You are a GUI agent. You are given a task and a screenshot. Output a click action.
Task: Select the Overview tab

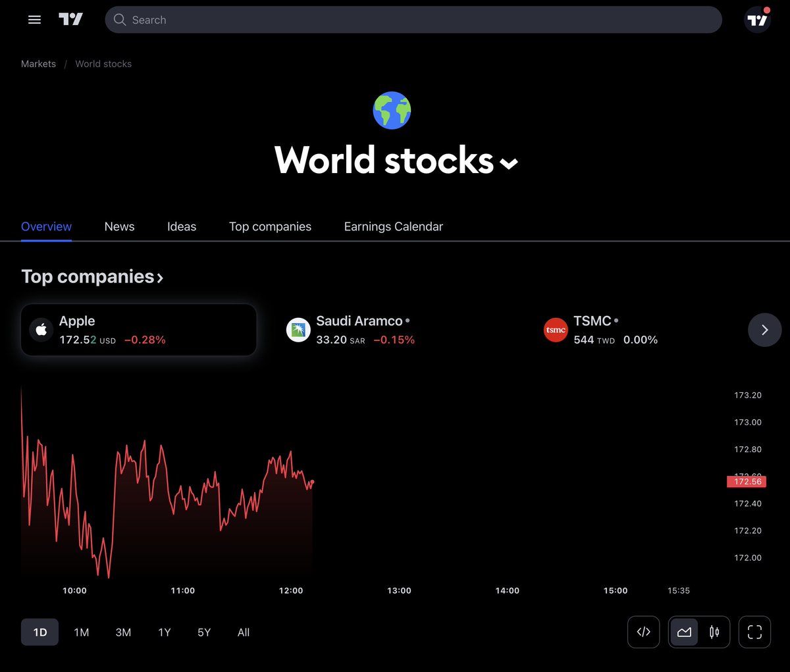click(46, 226)
